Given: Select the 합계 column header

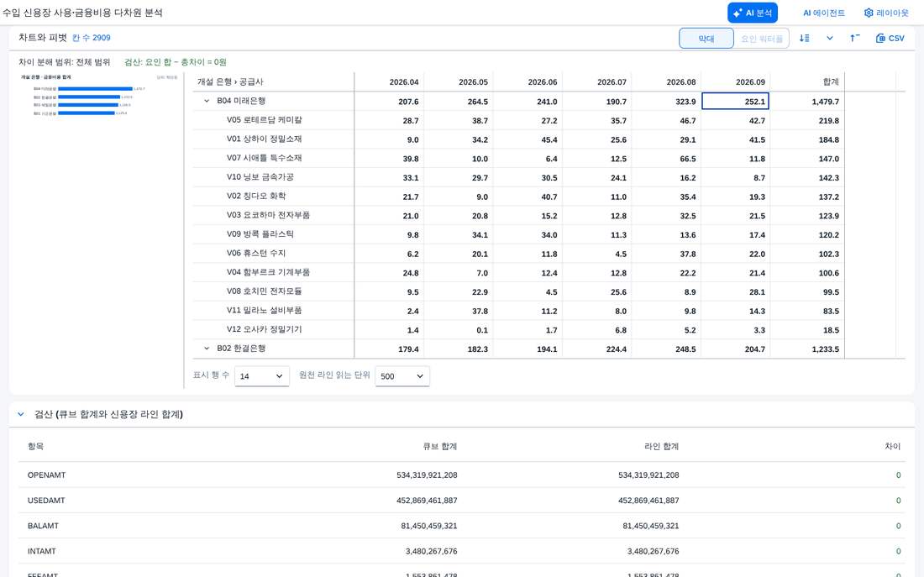Looking at the screenshot, I should (831, 82).
